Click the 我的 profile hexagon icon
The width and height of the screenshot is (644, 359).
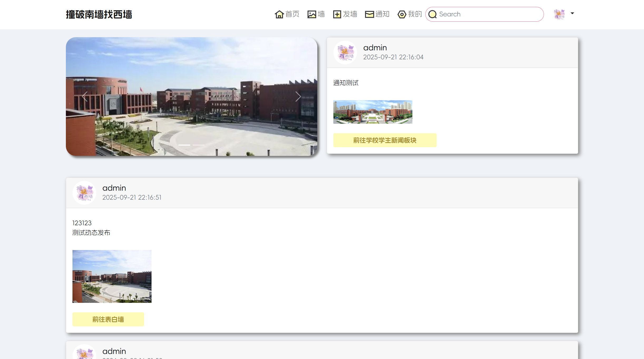point(402,14)
